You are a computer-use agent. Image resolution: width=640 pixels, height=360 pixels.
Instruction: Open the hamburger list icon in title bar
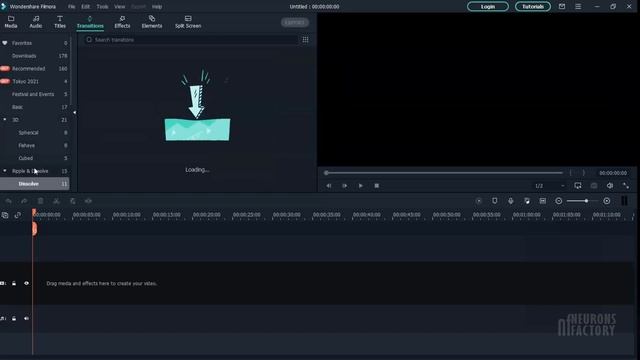(x=578, y=7)
